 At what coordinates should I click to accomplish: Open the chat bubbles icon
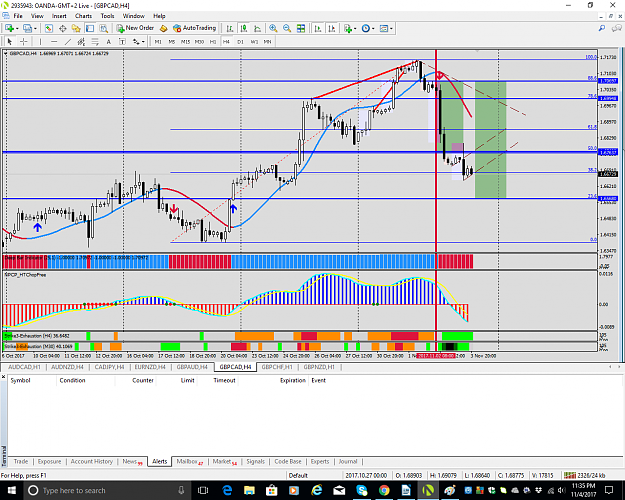click(x=617, y=28)
